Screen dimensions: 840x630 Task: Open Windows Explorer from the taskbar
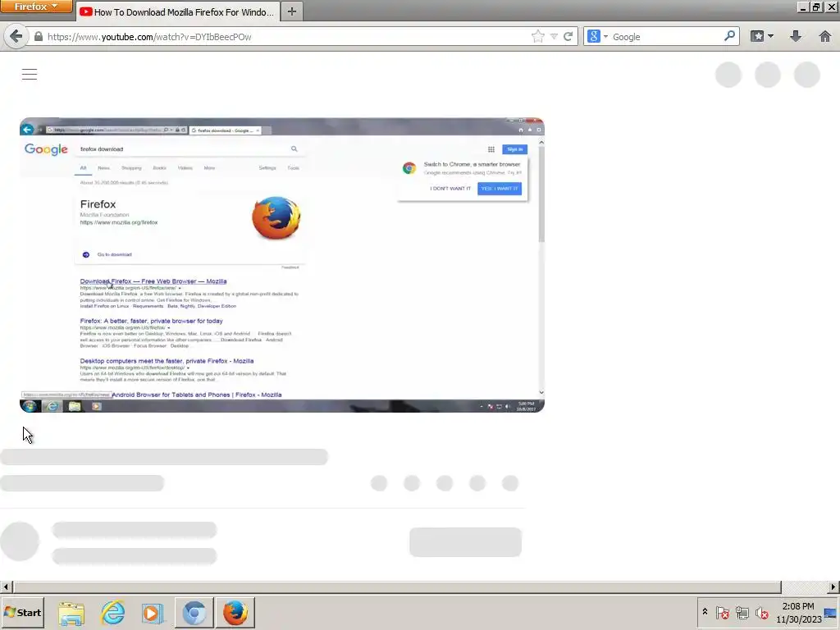[x=71, y=613]
